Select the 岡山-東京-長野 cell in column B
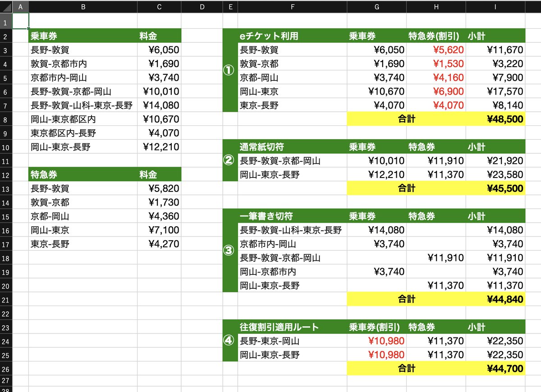541x392 pixels. click(83, 146)
